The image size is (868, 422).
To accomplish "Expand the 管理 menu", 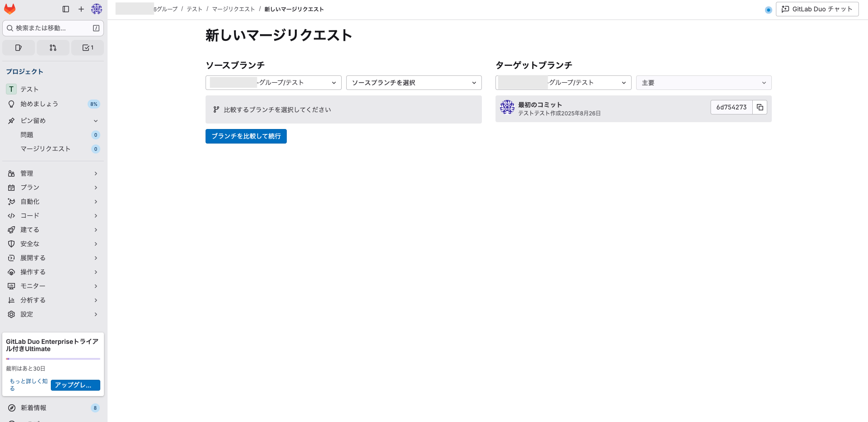I will click(x=53, y=174).
